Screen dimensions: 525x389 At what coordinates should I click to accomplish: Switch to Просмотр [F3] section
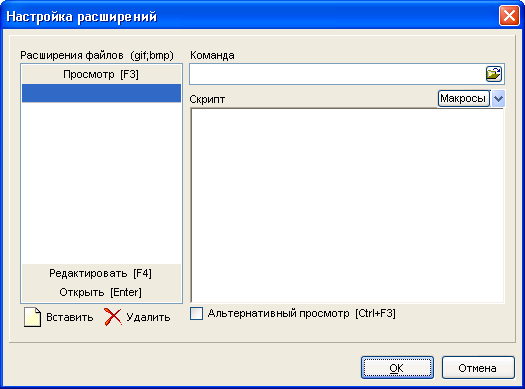101,74
